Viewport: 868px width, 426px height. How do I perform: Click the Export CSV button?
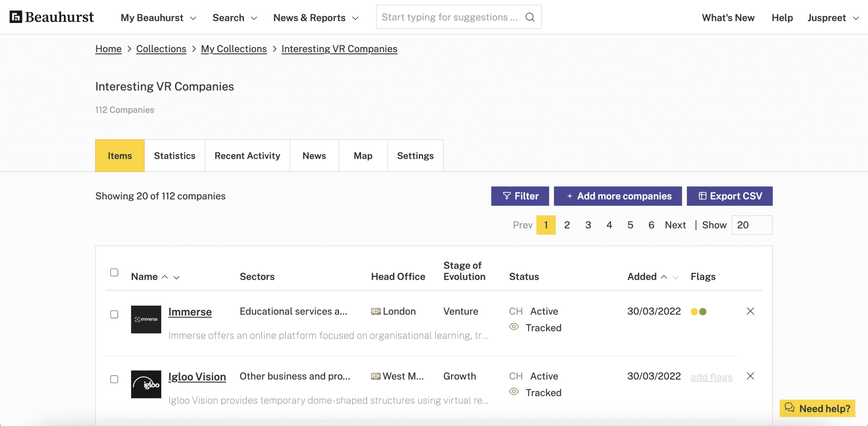point(730,196)
